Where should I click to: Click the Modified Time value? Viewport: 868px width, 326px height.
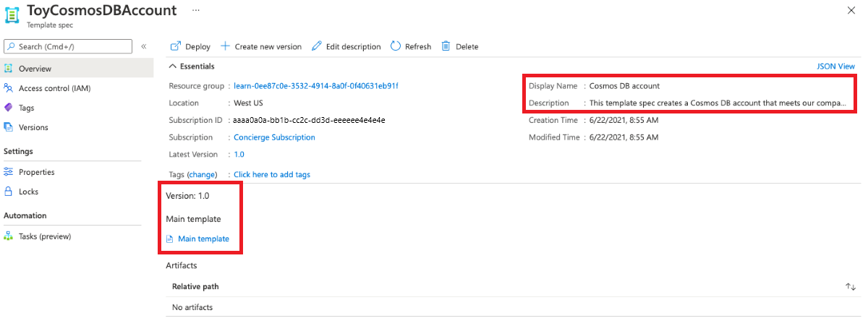pos(624,137)
